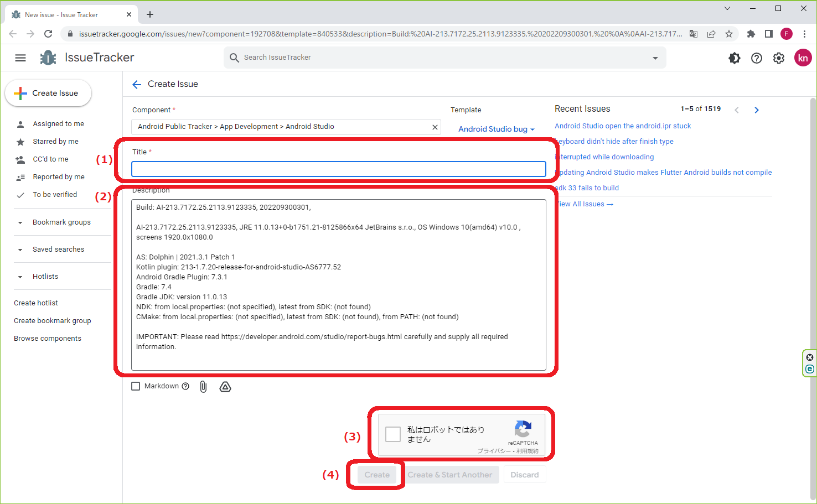Select Assigned to me
Viewport: 817px width, 504px height.
(x=58, y=124)
